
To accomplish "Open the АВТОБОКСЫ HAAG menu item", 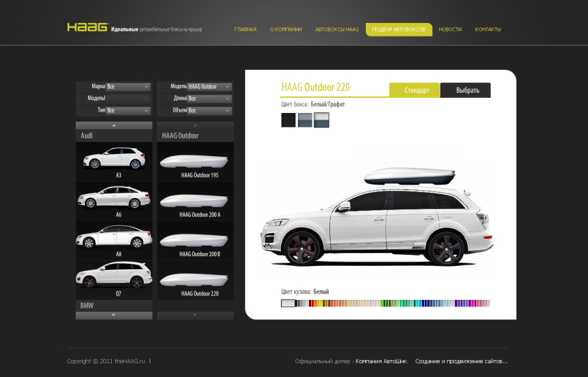I will pyautogui.click(x=336, y=29).
